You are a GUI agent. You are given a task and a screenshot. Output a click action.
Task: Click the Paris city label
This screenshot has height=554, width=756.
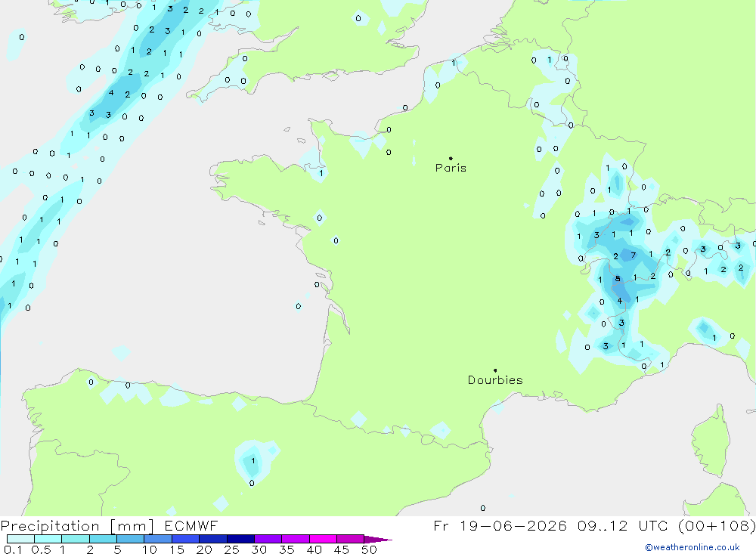pos(451,168)
